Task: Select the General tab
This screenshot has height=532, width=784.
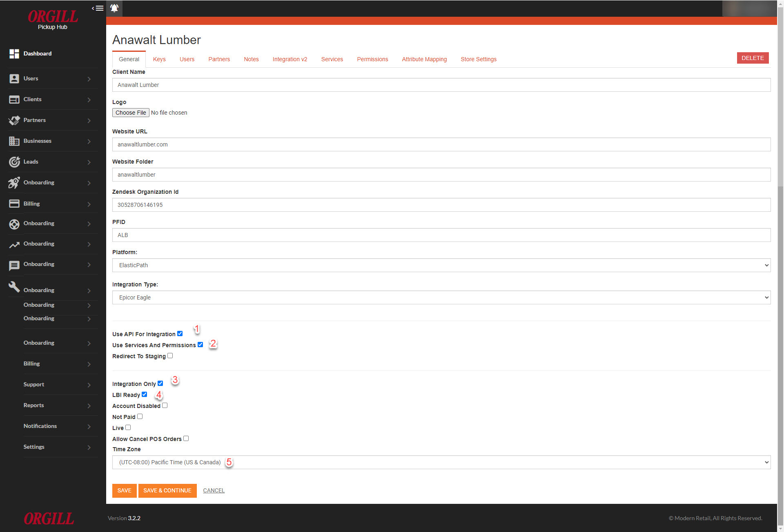Action: click(129, 59)
